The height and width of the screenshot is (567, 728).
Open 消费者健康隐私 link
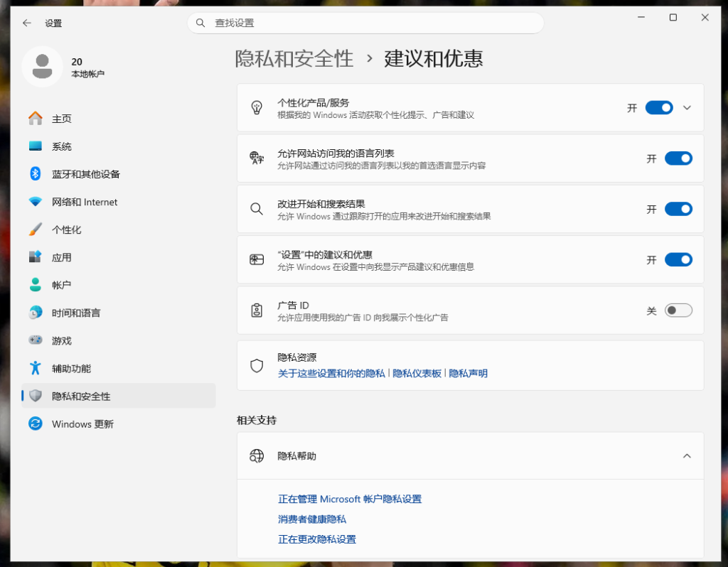coord(312,519)
